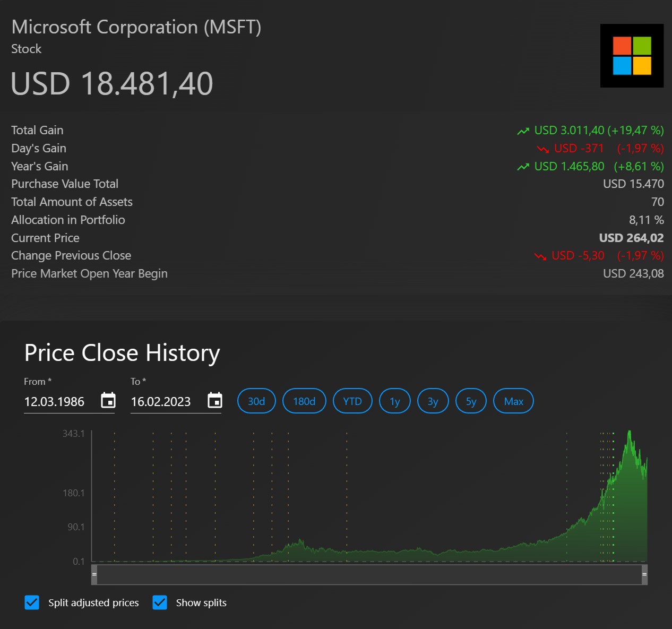Click right handle of chart range slider
This screenshot has width=672, height=629.
pyautogui.click(x=644, y=574)
